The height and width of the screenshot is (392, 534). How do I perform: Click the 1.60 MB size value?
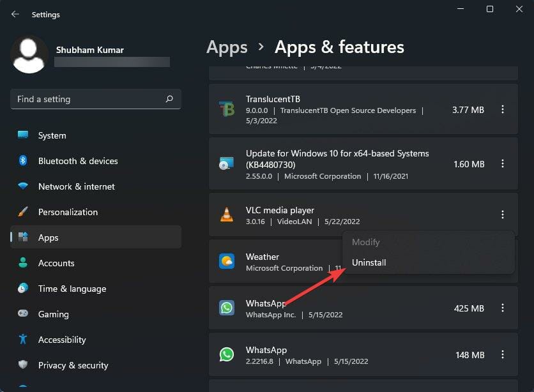pyautogui.click(x=469, y=164)
